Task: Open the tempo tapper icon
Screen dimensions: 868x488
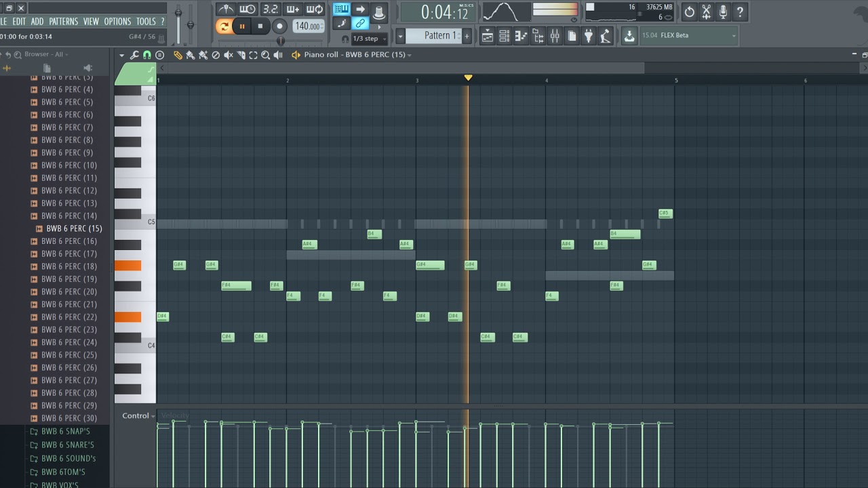Action: [x=605, y=36]
